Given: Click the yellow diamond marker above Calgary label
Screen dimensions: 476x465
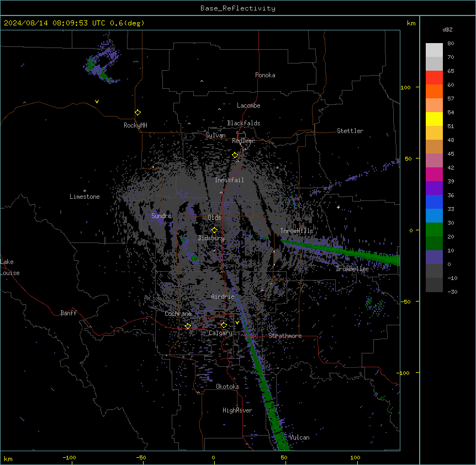Looking at the screenshot, I should 224,325.
